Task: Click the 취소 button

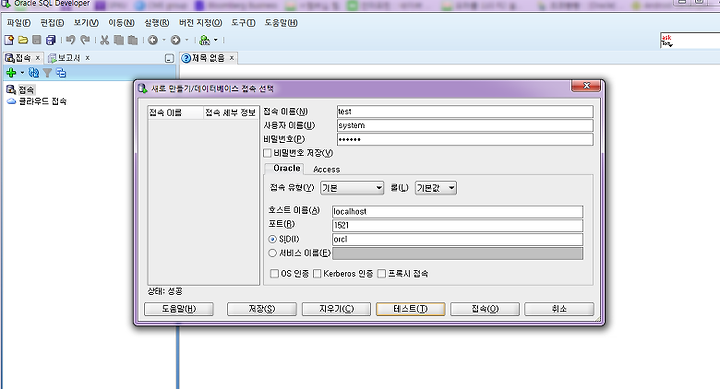Action: (x=559, y=309)
